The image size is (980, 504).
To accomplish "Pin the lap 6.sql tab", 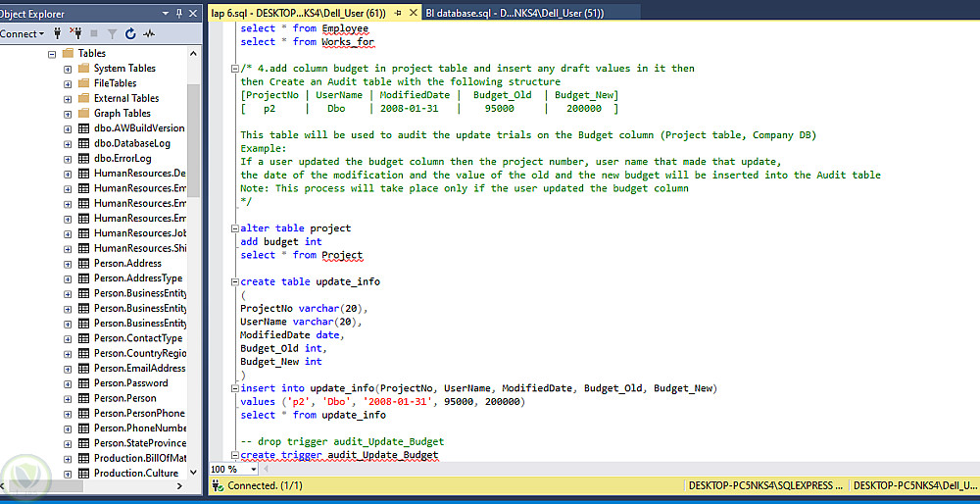I will pyautogui.click(x=399, y=13).
